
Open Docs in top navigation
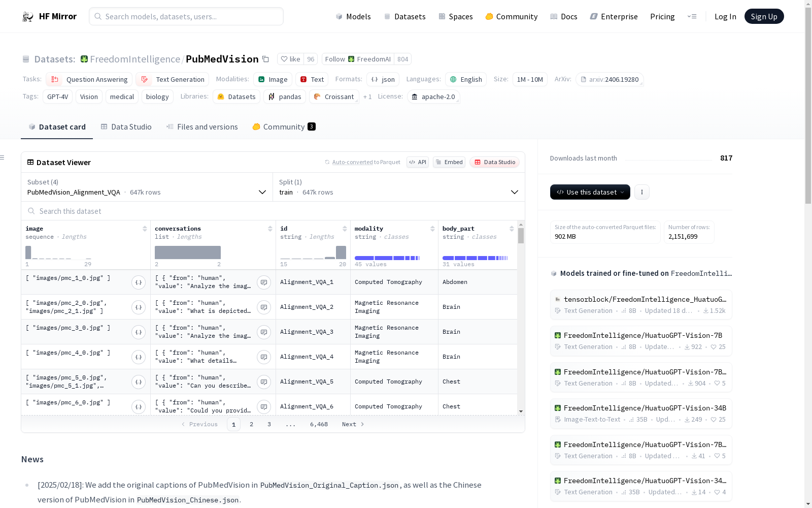coord(564,17)
